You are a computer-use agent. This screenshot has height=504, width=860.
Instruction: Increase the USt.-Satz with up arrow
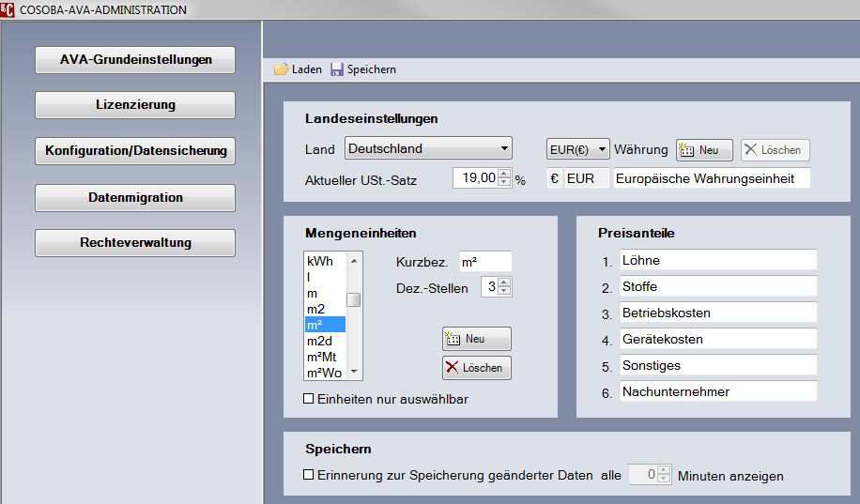pos(504,174)
